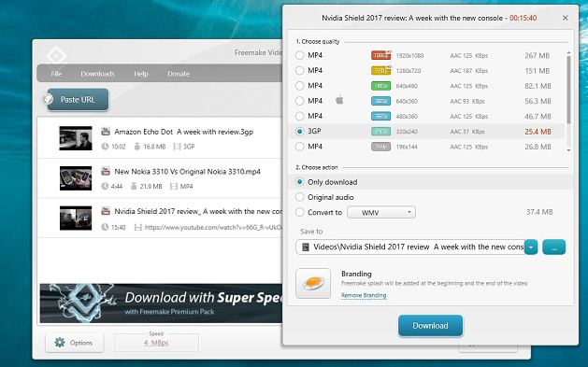Close the download quality dialog
The width and height of the screenshot is (588, 367).
tap(566, 18)
